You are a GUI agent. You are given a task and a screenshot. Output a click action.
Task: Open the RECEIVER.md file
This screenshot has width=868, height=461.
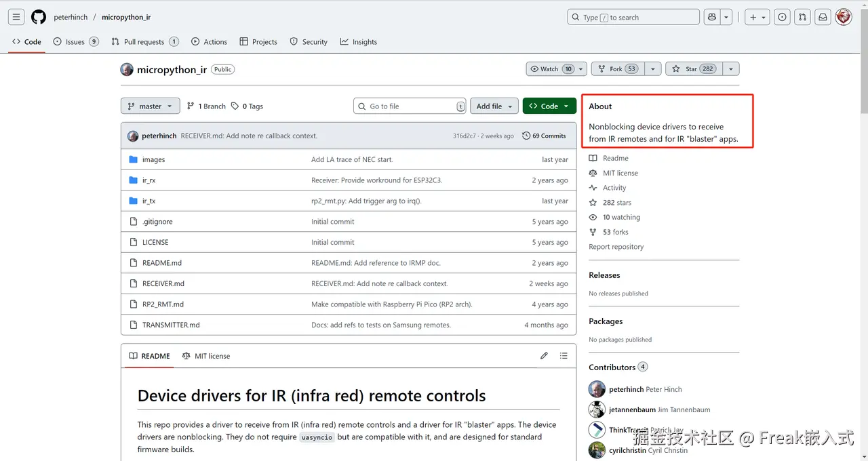[163, 283]
